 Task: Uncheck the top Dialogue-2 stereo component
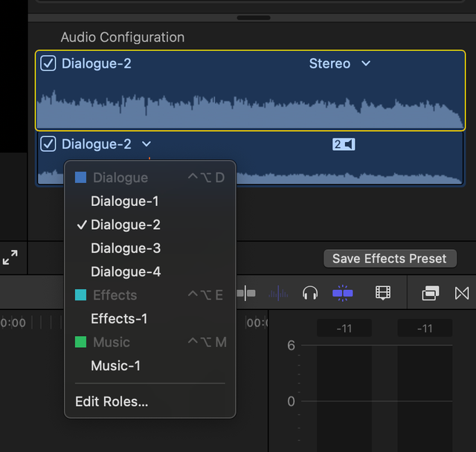click(48, 63)
